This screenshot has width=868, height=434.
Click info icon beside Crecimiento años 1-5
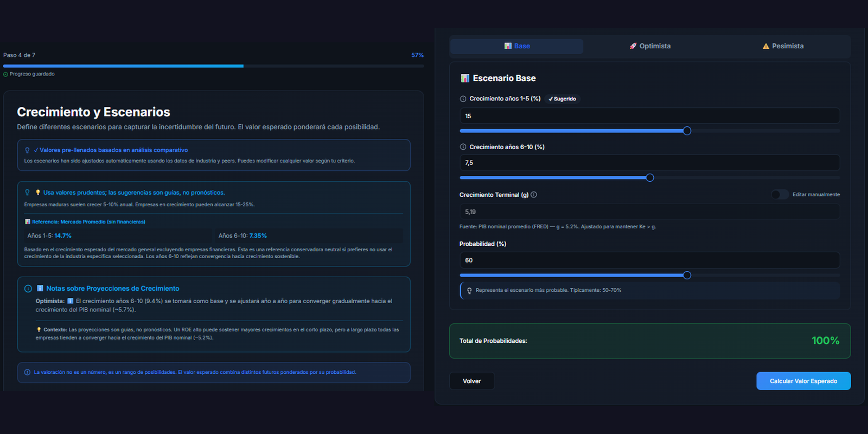[x=463, y=99]
